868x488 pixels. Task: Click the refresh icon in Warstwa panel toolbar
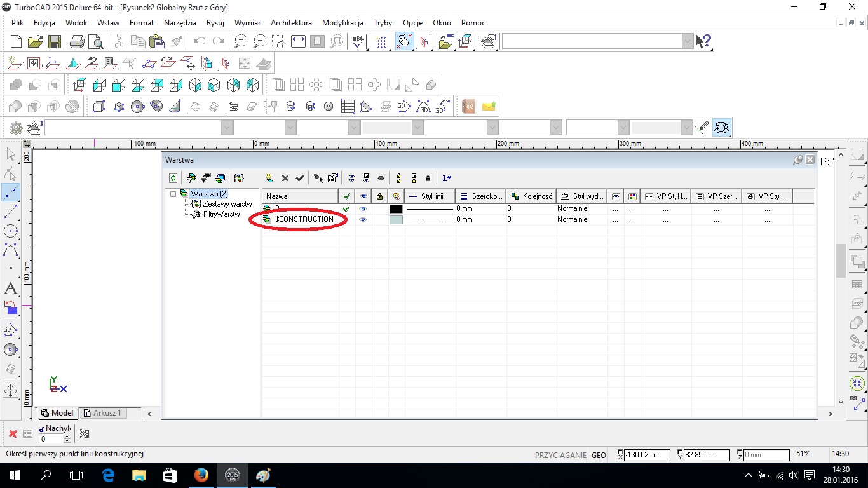point(173,179)
